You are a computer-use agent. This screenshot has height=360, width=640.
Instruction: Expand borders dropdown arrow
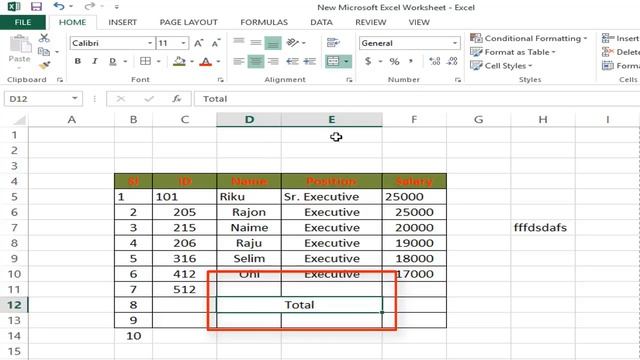(158, 62)
